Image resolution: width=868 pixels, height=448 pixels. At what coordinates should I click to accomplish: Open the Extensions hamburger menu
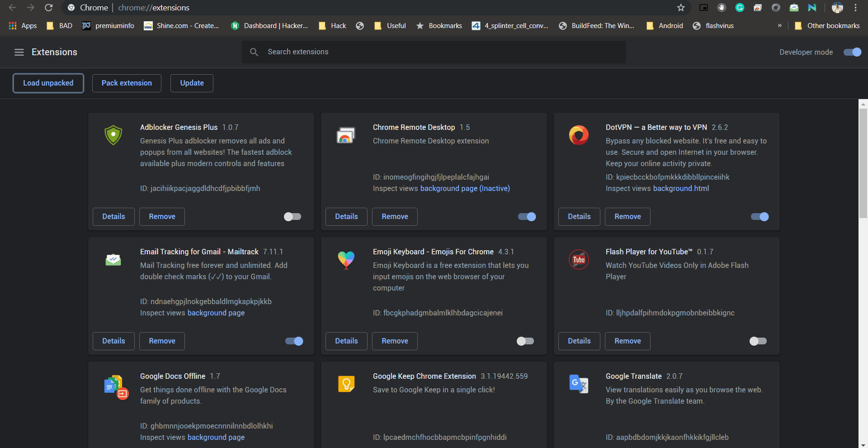coord(19,52)
